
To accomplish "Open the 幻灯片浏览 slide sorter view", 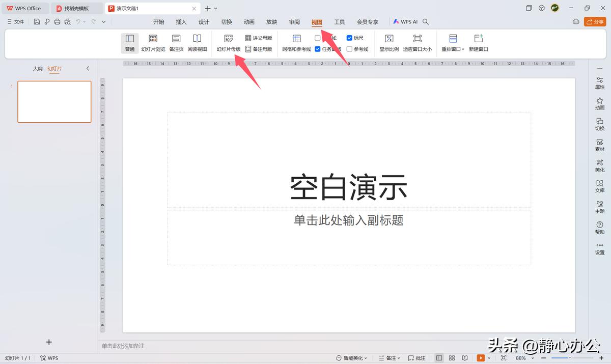I will pyautogui.click(x=153, y=43).
